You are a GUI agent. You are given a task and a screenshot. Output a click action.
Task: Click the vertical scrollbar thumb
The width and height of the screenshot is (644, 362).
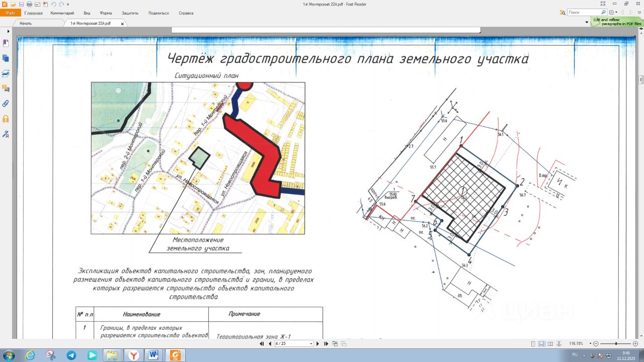tap(641, 79)
